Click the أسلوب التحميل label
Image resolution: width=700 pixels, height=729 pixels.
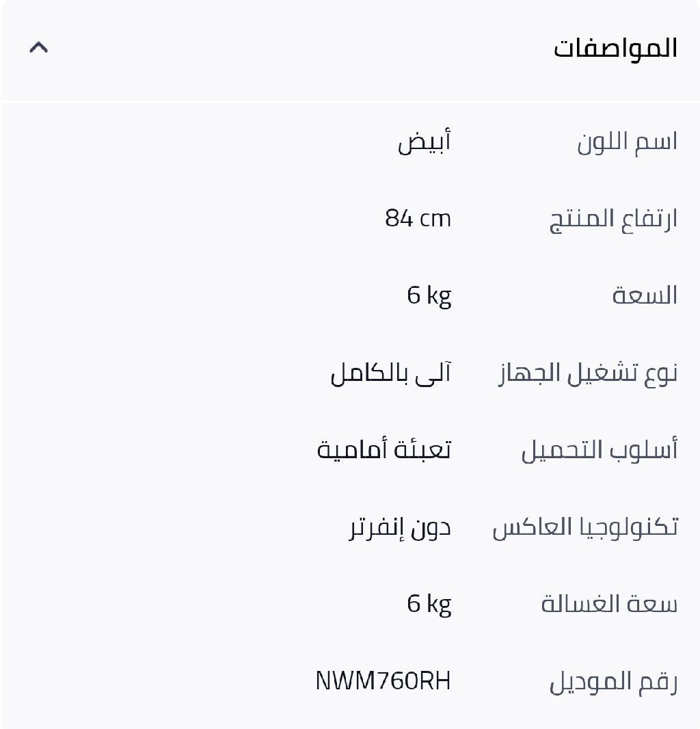click(600, 451)
